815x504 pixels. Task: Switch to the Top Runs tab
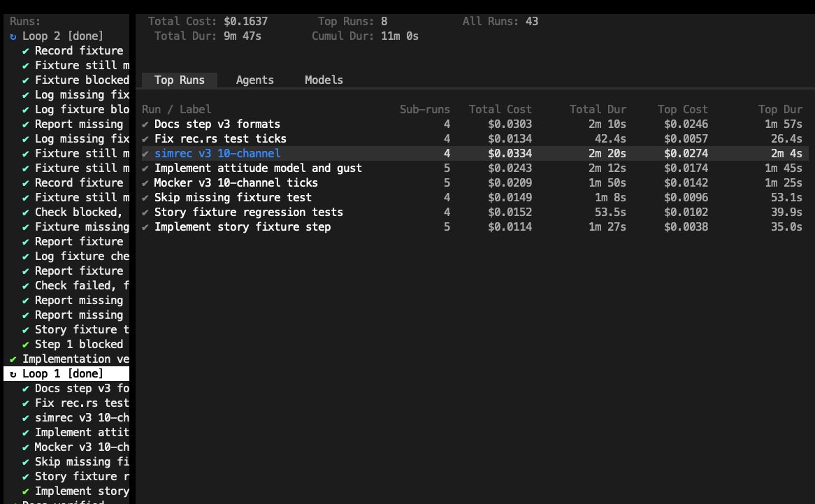coord(180,80)
